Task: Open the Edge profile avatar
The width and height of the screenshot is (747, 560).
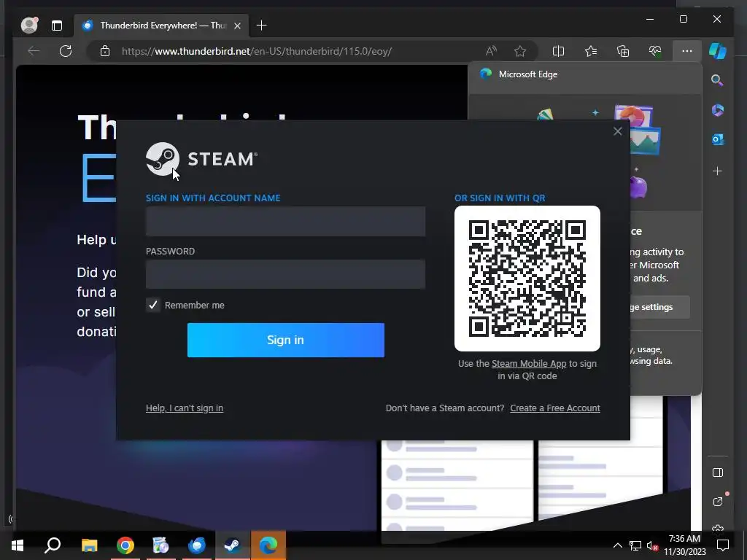Action: [x=29, y=26]
